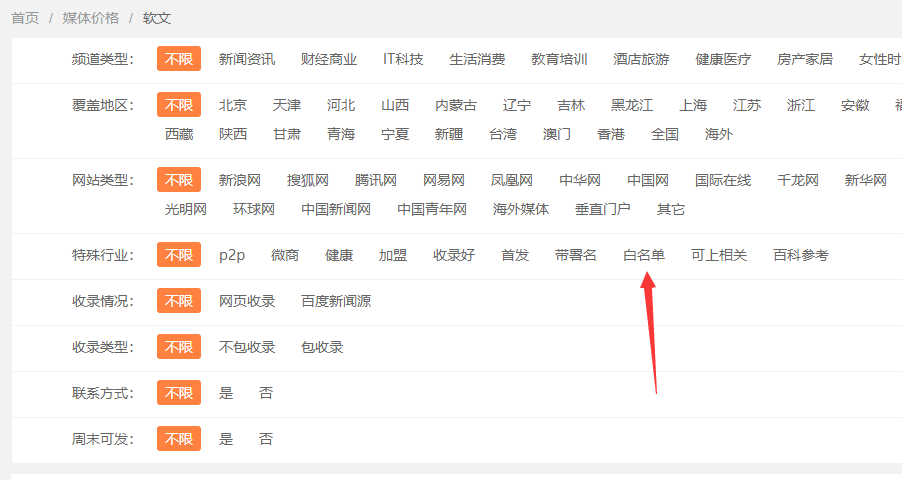Choose 包收录 indexing type option
902x480 pixels.
tap(322, 347)
